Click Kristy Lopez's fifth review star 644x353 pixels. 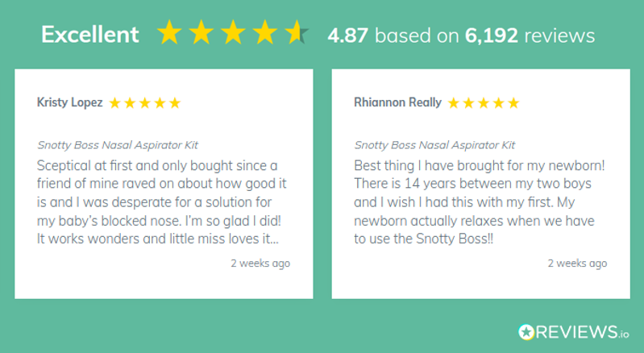click(175, 103)
